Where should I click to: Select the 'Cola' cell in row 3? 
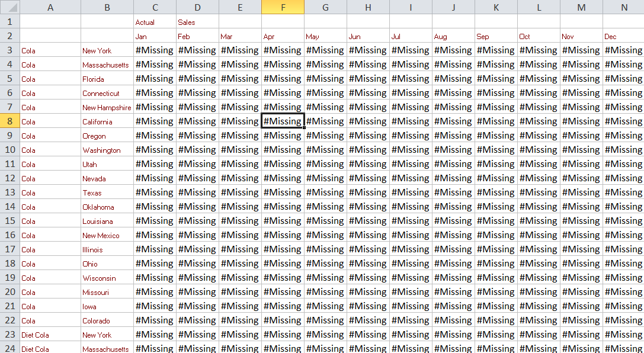click(50, 50)
